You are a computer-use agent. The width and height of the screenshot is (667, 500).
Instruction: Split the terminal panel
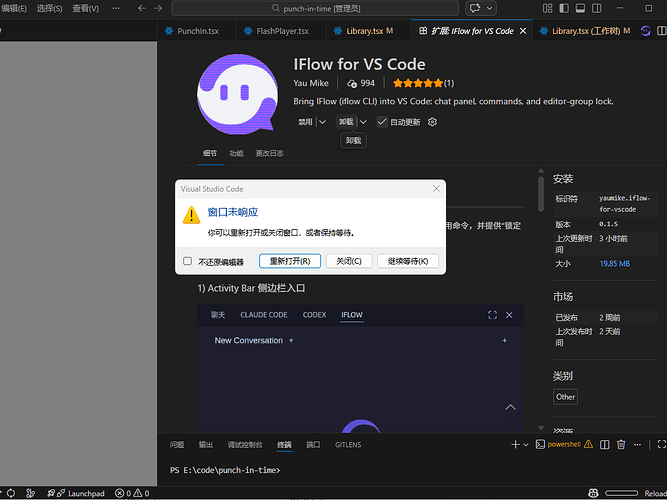coord(603,444)
